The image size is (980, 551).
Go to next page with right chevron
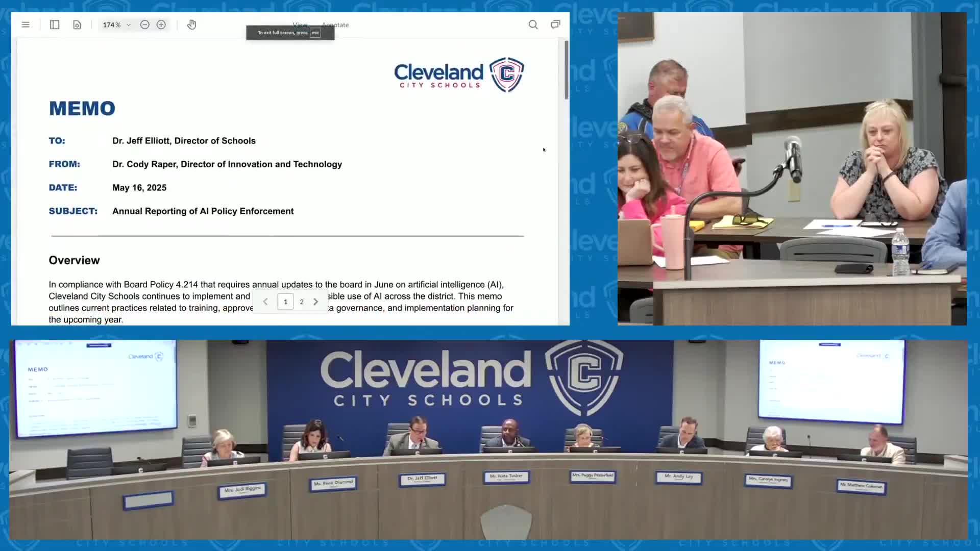[x=316, y=302]
